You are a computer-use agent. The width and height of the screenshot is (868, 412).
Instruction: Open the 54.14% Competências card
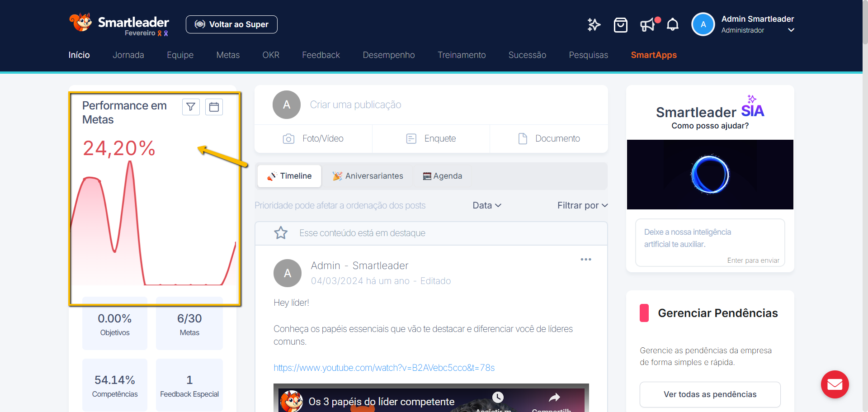[115, 385]
